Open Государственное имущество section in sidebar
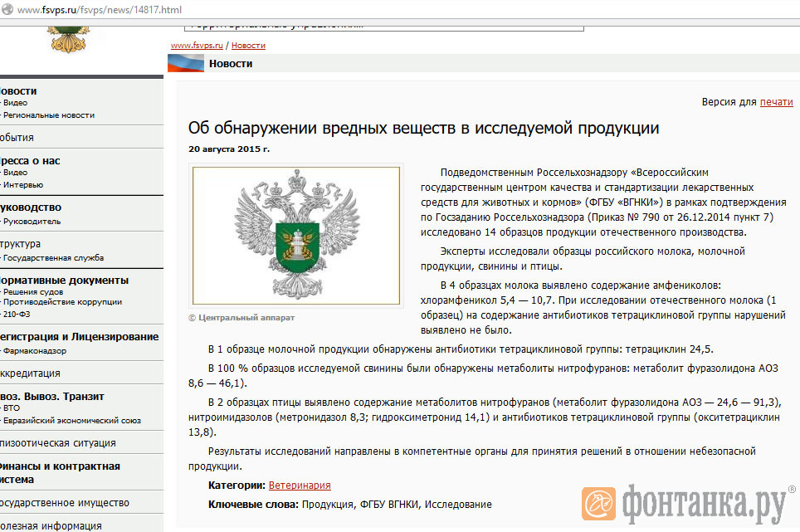The image size is (800, 532). point(64,503)
